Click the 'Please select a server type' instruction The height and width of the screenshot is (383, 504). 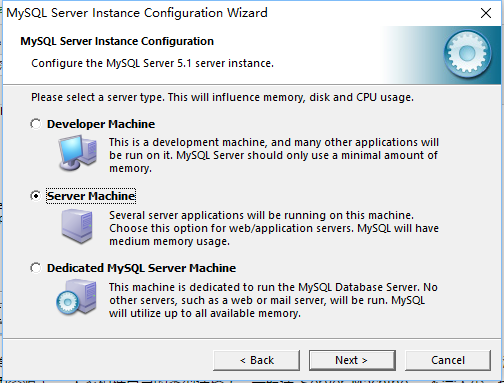(222, 97)
